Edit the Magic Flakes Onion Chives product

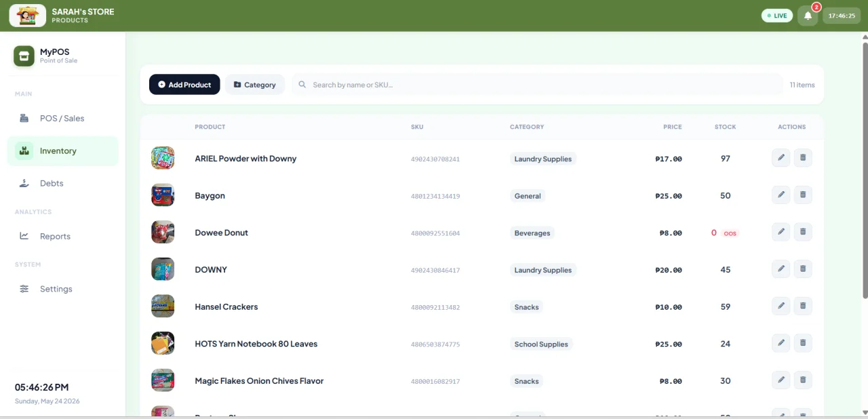(x=781, y=380)
